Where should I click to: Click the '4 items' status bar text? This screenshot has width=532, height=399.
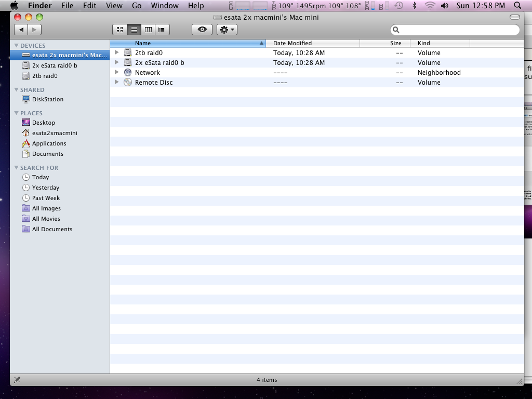pyautogui.click(x=267, y=380)
